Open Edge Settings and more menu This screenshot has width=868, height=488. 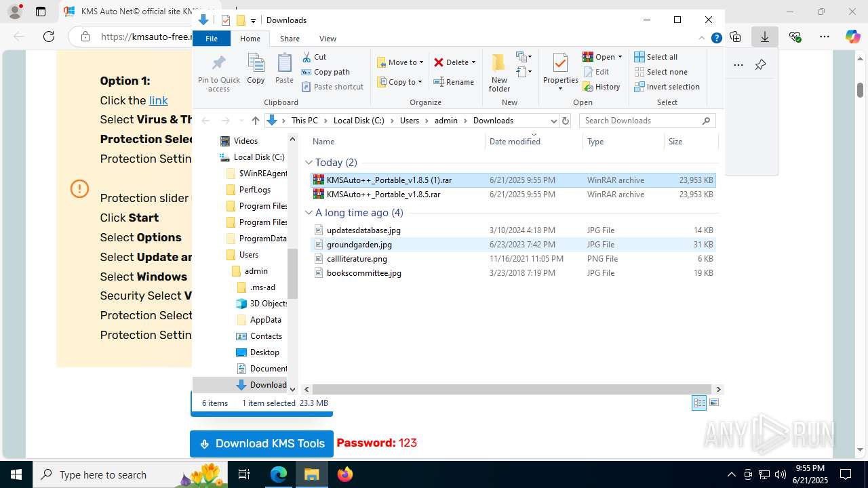point(824,37)
